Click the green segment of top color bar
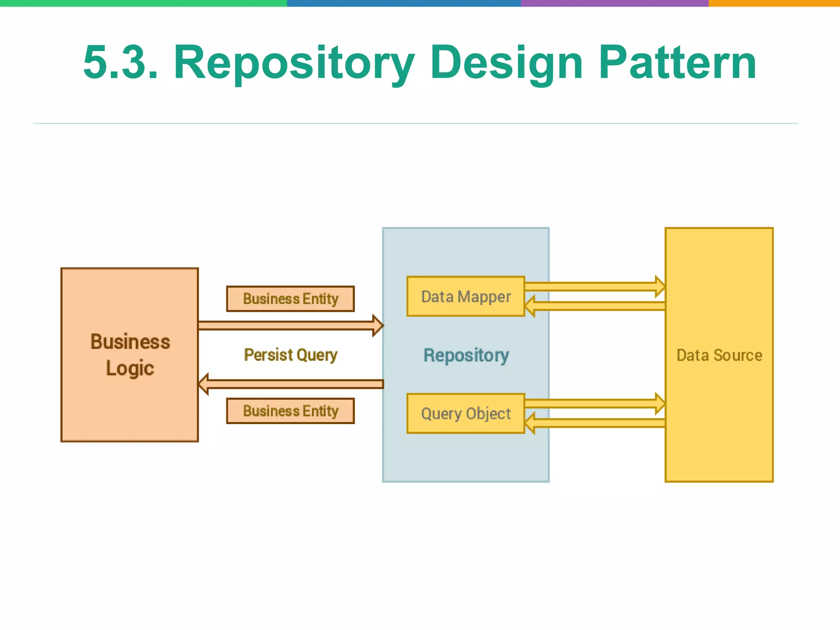This screenshot has height=630, width=840. (144, 3)
